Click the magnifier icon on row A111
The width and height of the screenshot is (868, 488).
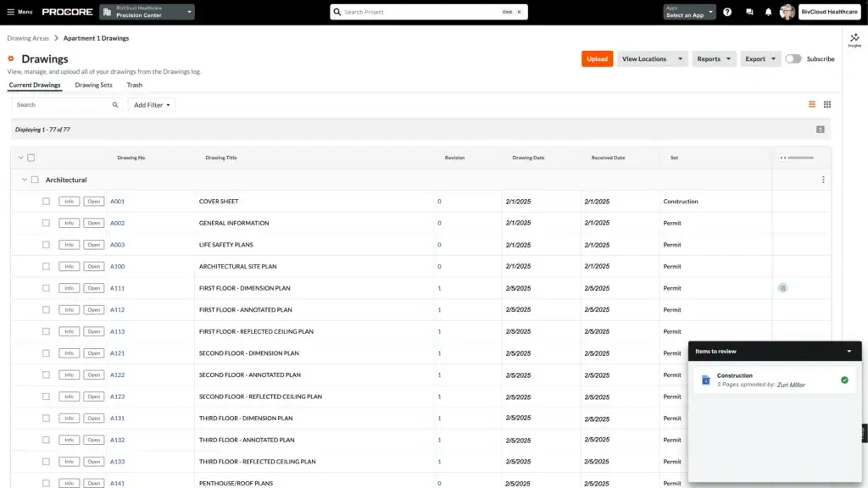pos(782,287)
